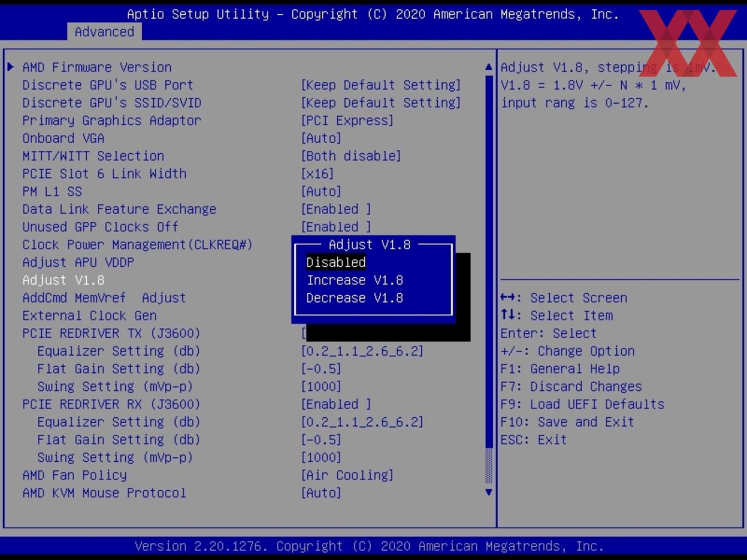Screen dimensions: 747x560
Task: Click Select Item arrows hint
Action: coord(556,316)
